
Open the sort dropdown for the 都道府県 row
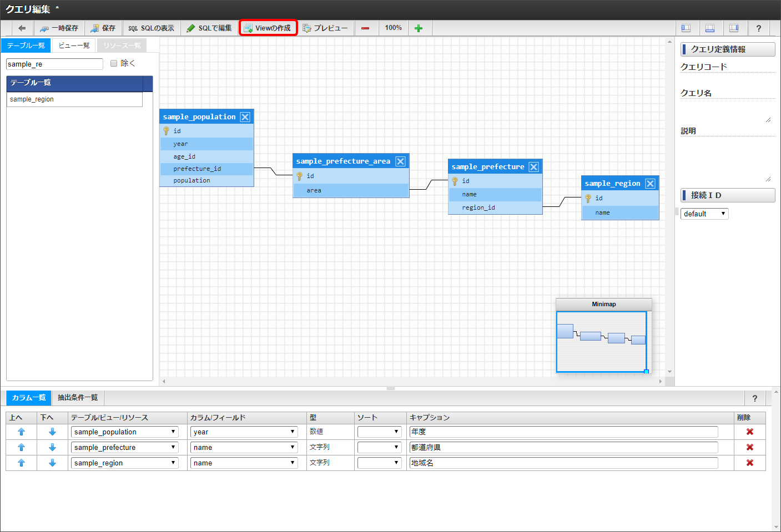(379, 447)
